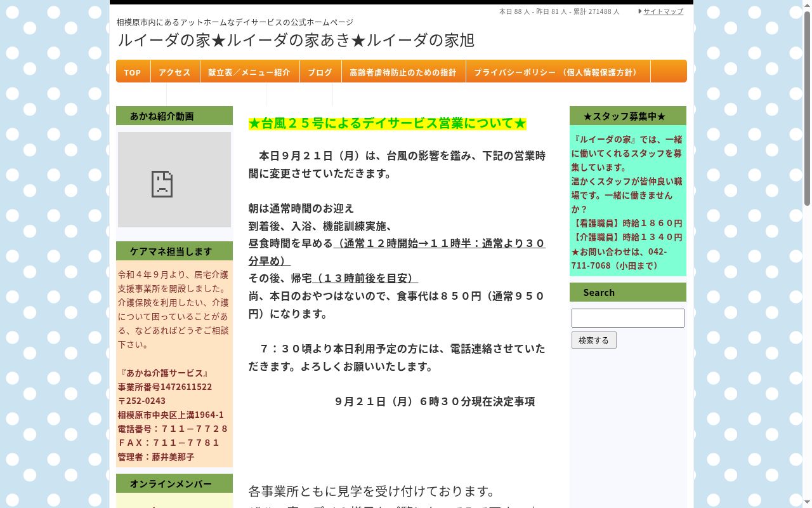Open the ブログ menu item

coord(320,72)
